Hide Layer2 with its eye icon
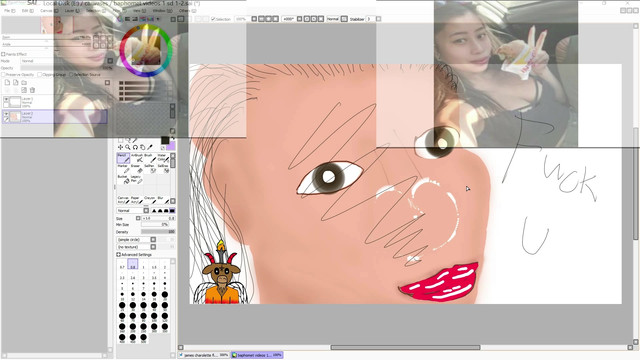The width and height of the screenshot is (640, 360). click(x=6, y=114)
